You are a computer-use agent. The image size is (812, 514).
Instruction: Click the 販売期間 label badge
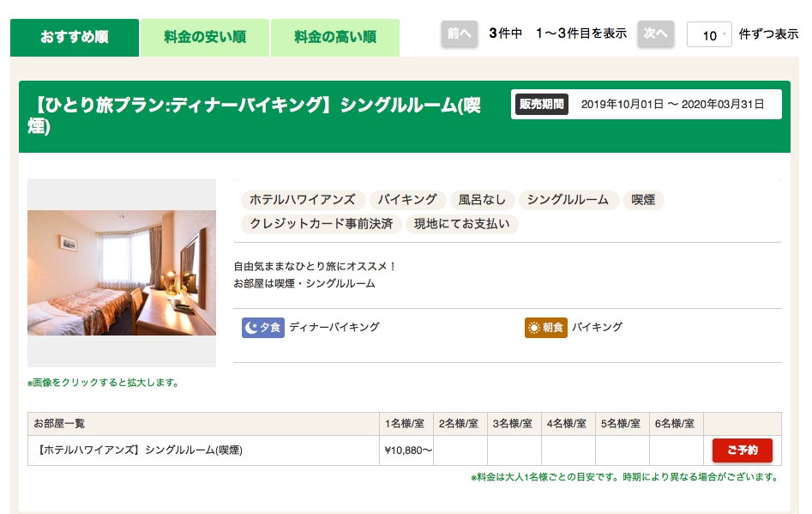pos(542,104)
